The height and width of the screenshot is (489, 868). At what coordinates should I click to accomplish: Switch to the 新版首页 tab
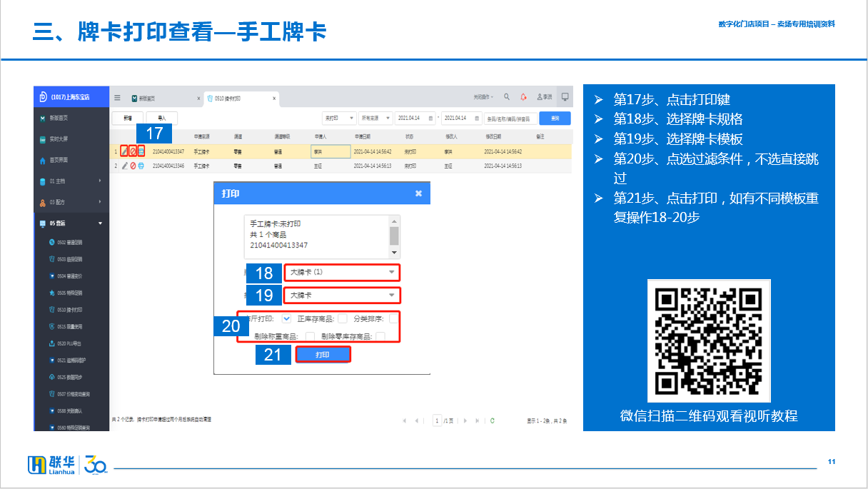pyautogui.click(x=166, y=99)
